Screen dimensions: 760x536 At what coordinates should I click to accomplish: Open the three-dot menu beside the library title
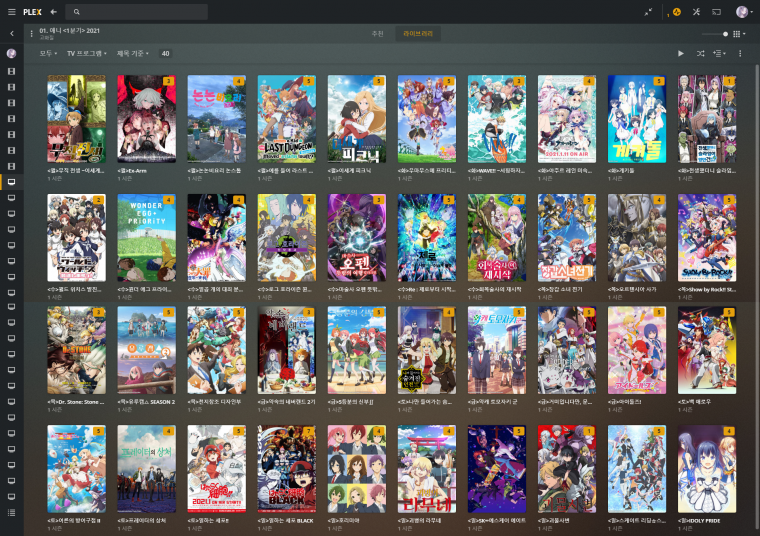tap(32, 33)
